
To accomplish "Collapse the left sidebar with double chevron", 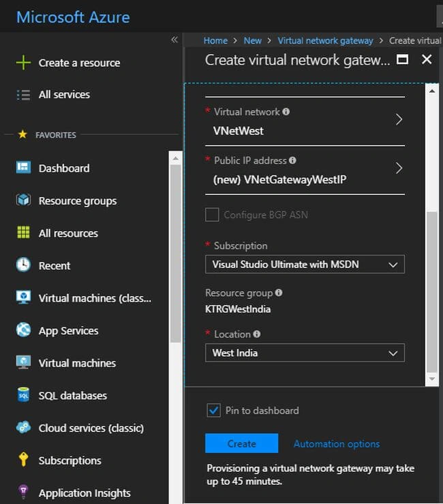I will point(174,40).
